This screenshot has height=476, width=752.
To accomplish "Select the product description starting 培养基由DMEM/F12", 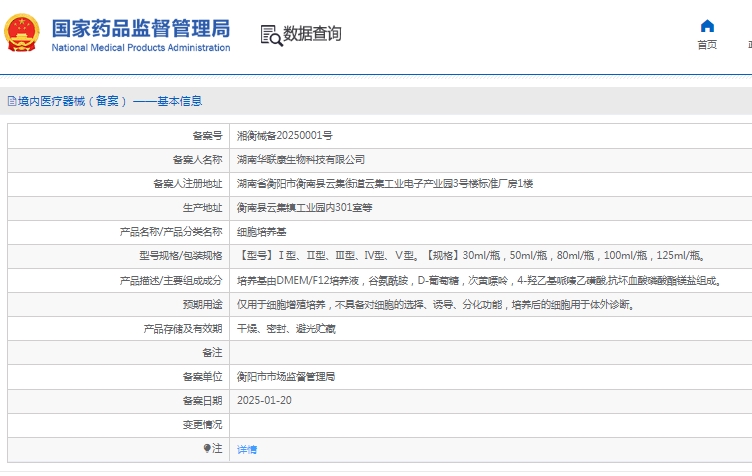I will coord(480,280).
